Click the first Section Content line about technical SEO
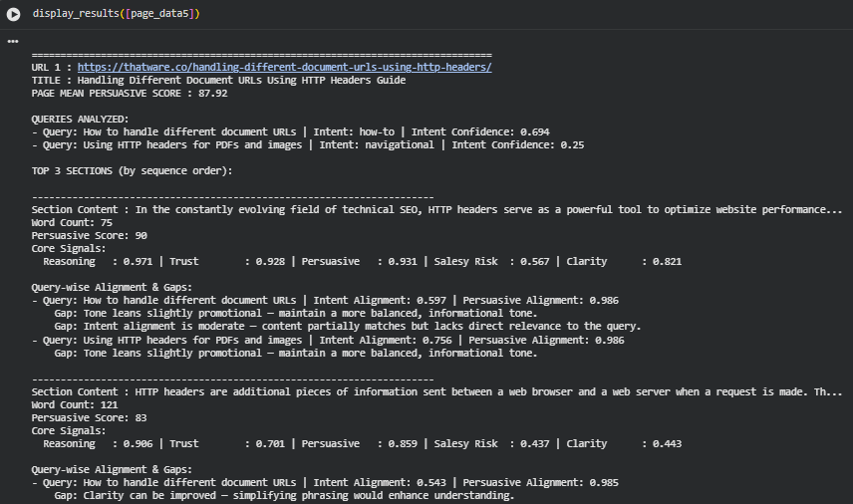Viewport: 853px width, 504px height. pos(436,209)
